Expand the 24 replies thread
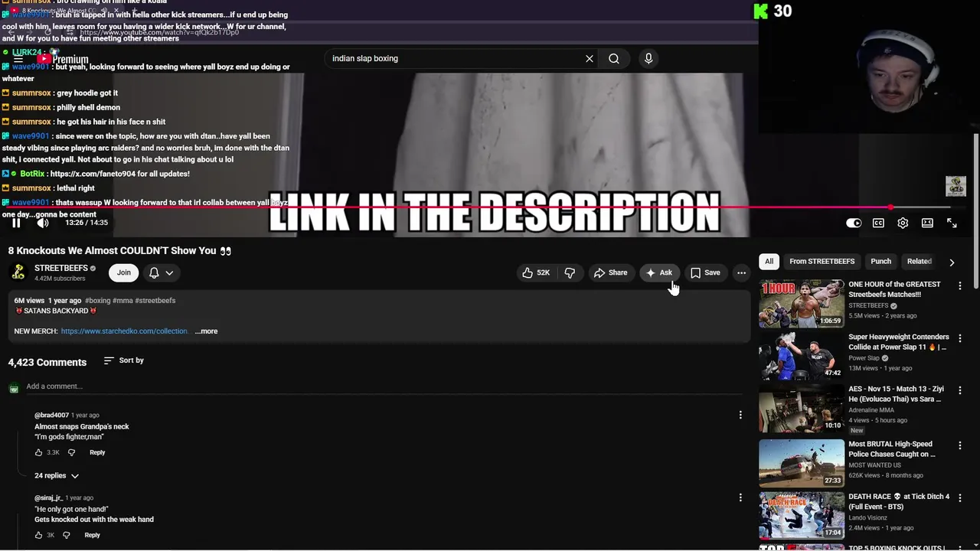 pos(57,476)
